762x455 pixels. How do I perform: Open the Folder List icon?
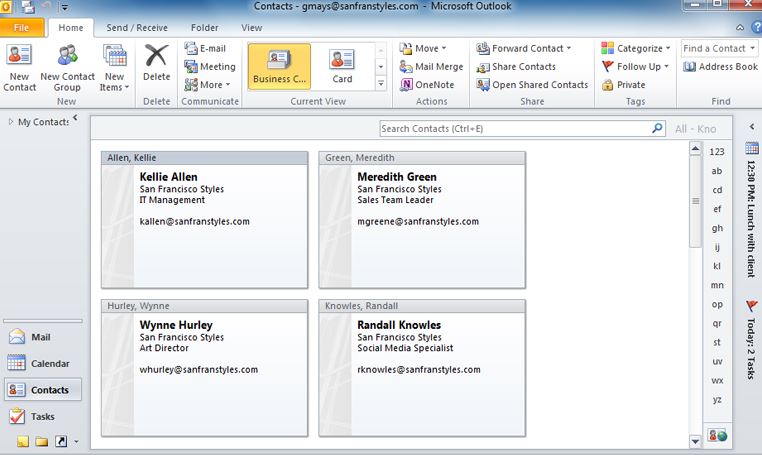pyautogui.click(x=42, y=441)
